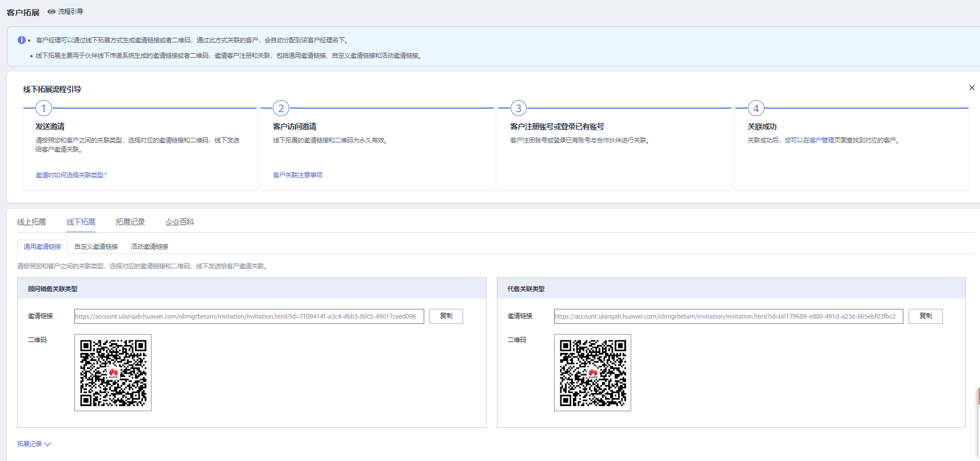Click step 2 circle icon 客户访问邀请
The image size is (980, 461).
[281, 108]
